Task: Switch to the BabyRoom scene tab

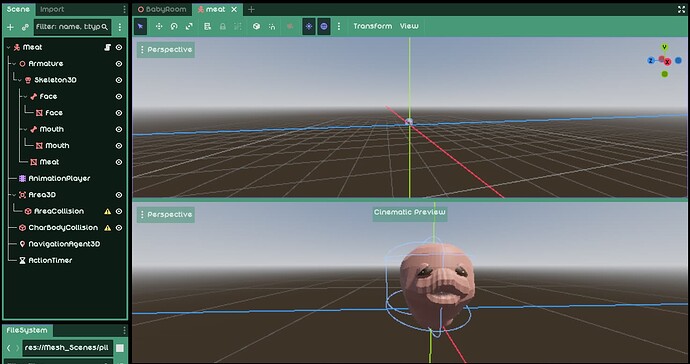Action: pos(162,9)
